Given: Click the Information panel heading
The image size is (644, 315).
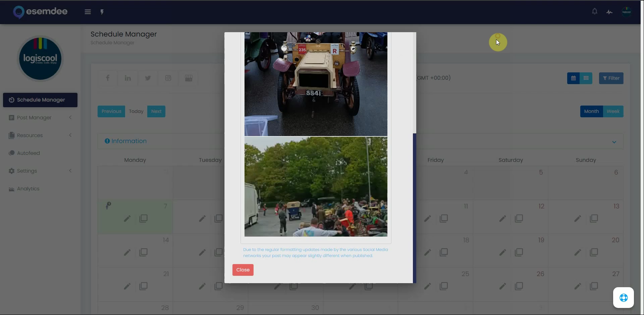Looking at the screenshot, I should [x=126, y=141].
